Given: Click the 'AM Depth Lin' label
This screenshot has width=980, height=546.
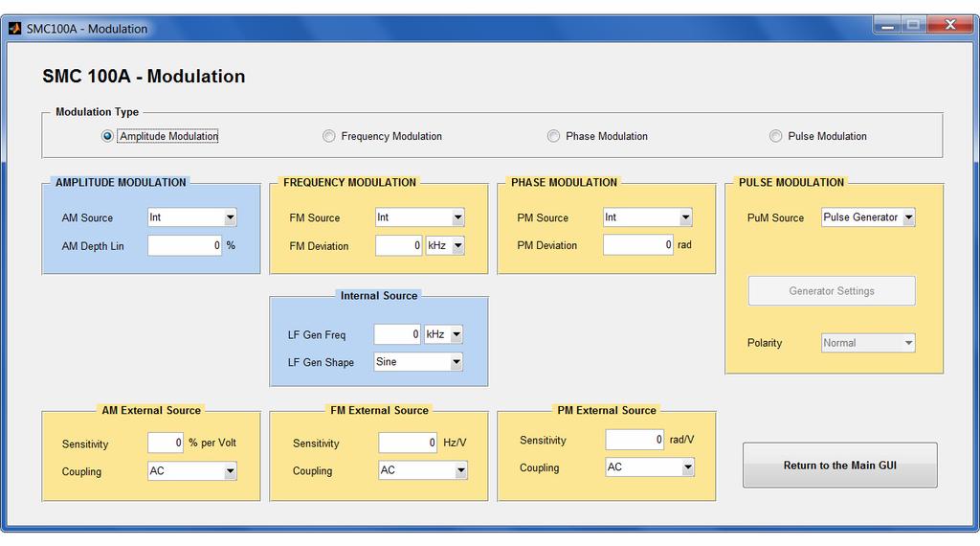Looking at the screenshot, I should pyautogui.click(x=93, y=246).
